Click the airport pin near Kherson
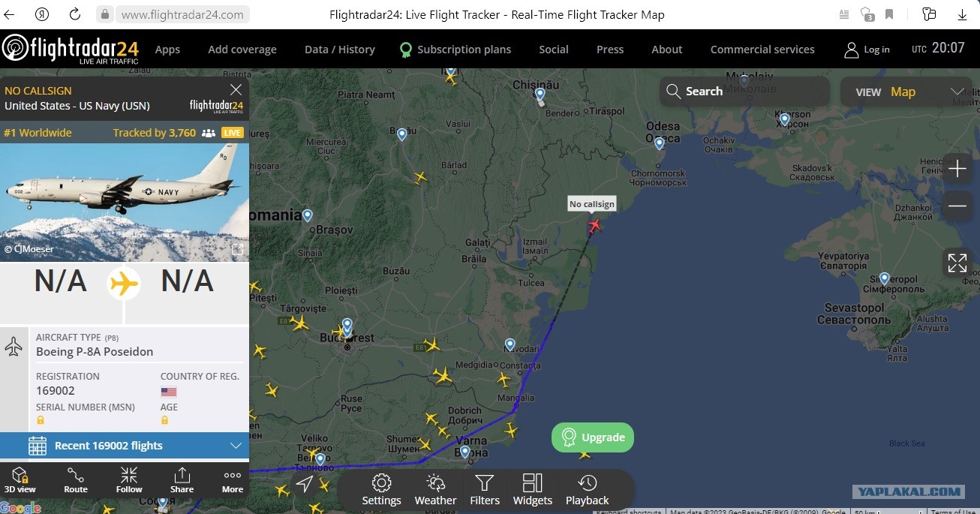 784,119
